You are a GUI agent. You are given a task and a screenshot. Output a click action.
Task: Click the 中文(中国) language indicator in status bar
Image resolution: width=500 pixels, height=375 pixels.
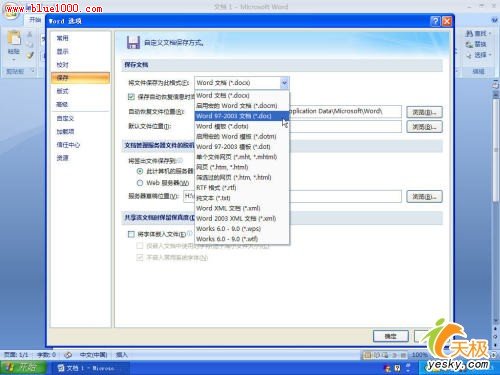(x=93, y=355)
